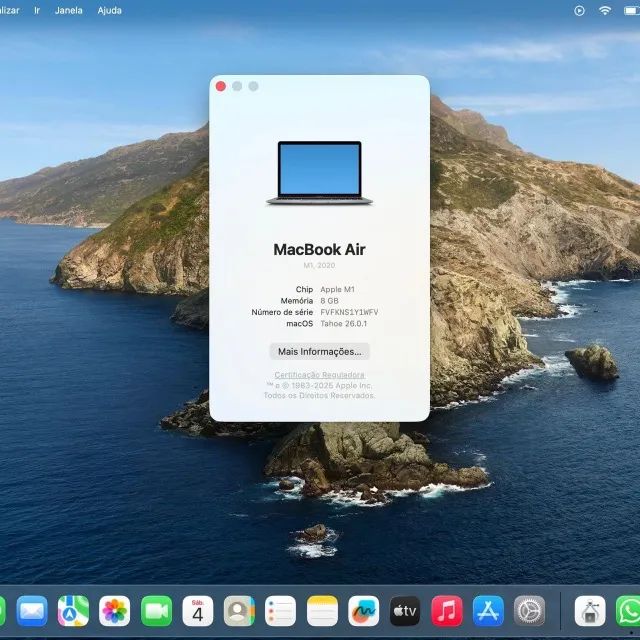Screen dimensions: 640x640
Task: Click the "macOS" label
Action: [x=300, y=324]
